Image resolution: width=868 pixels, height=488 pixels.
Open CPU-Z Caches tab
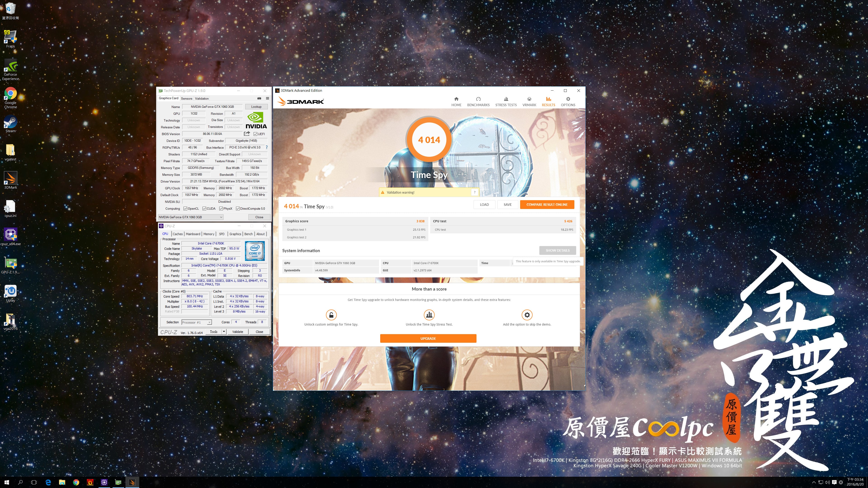point(178,234)
